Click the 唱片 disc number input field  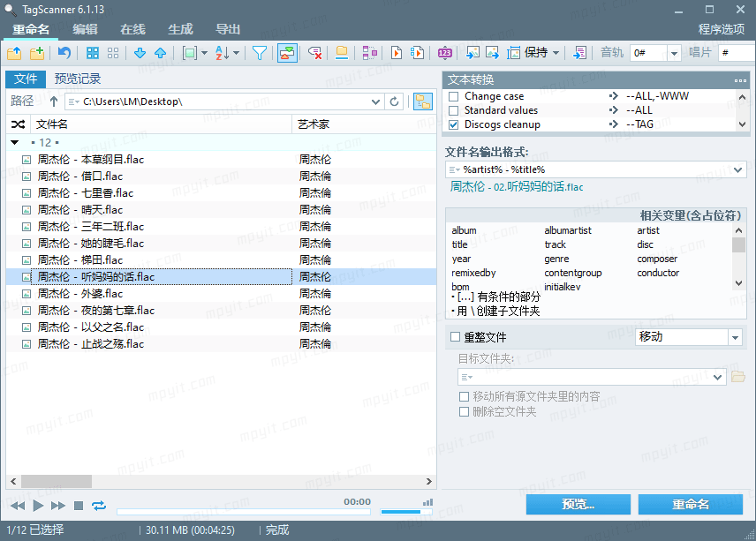pos(737,53)
